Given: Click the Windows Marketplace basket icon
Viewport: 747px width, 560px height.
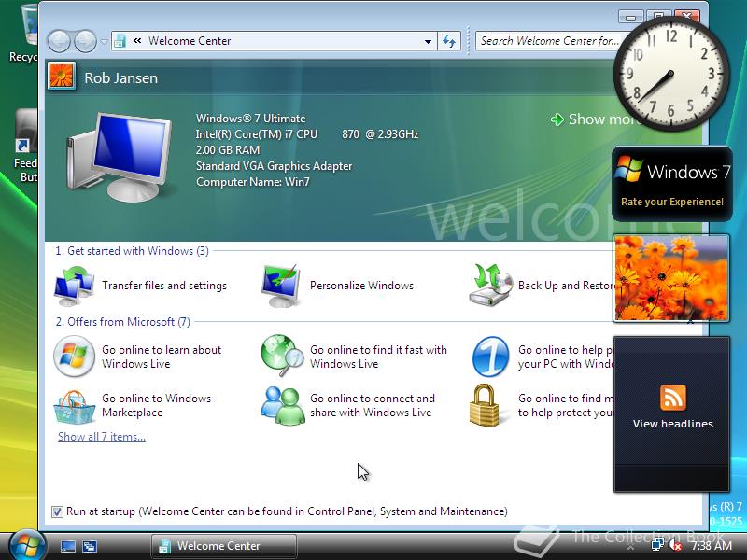Looking at the screenshot, I should point(75,406).
